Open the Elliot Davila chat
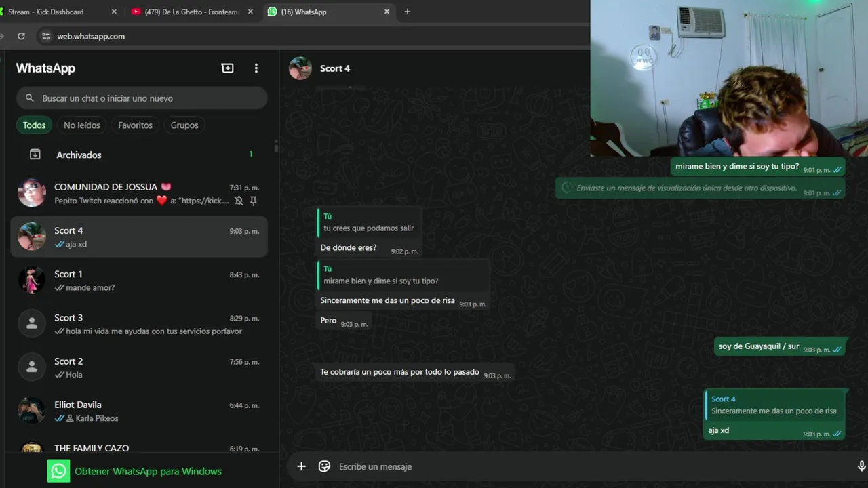868x488 pixels. pyautogui.click(x=139, y=410)
